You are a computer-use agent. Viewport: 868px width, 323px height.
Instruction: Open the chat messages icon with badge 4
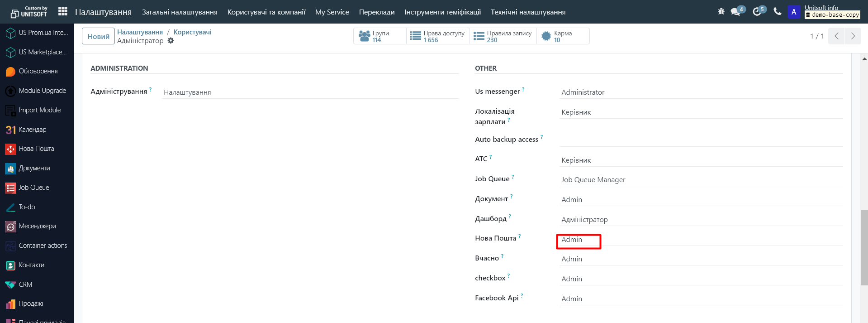tap(736, 11)
